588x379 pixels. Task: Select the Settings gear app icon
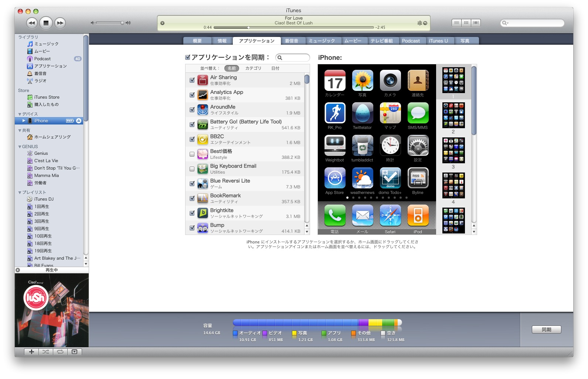tap(418, 145)
